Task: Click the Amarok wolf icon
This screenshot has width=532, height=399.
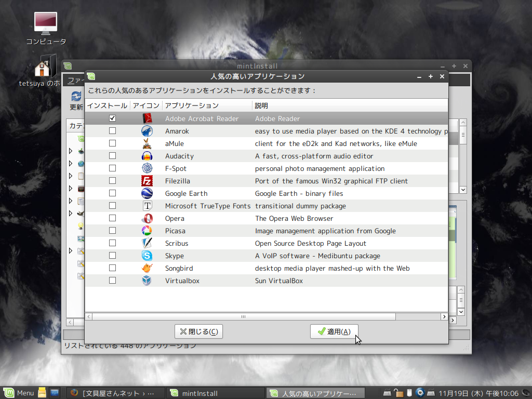Action: (147, 131)
